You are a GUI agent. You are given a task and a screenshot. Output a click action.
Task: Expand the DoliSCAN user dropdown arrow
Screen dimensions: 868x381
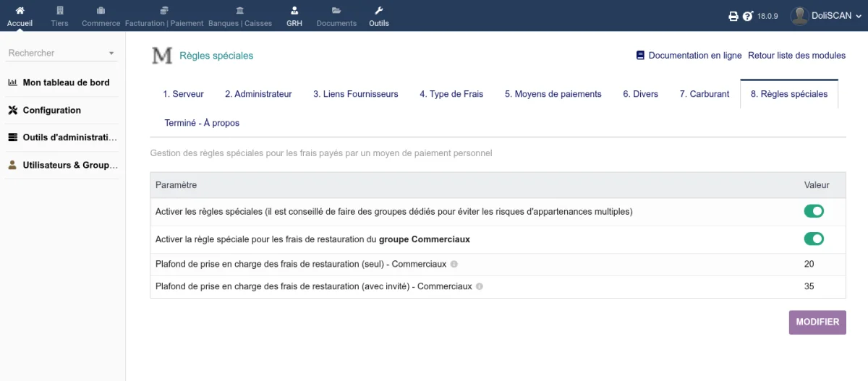coord(858,17)
